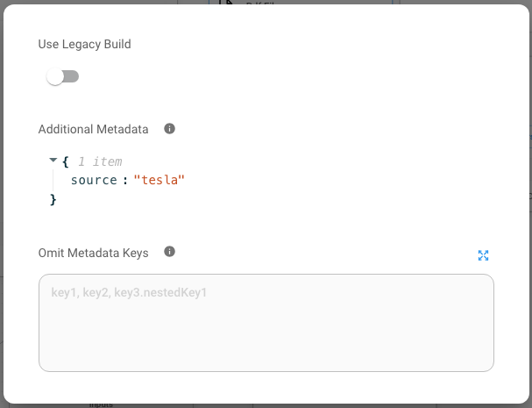Select the "source" key in the JSON editor
Screen dimensions: 532x408
pyautogui.click(x=94, y=180)
